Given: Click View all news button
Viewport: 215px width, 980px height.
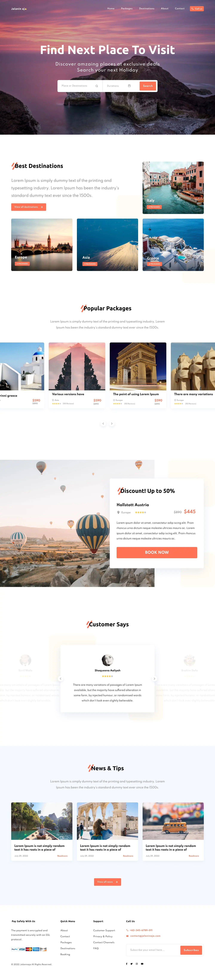Looking at the screenshot, I should [x=107, y=882].
